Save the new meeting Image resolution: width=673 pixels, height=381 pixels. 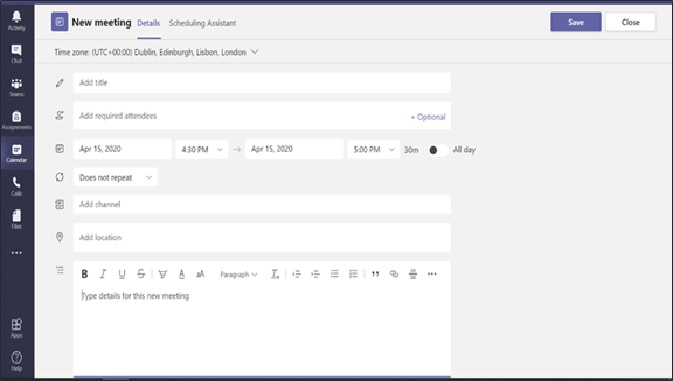576,22
